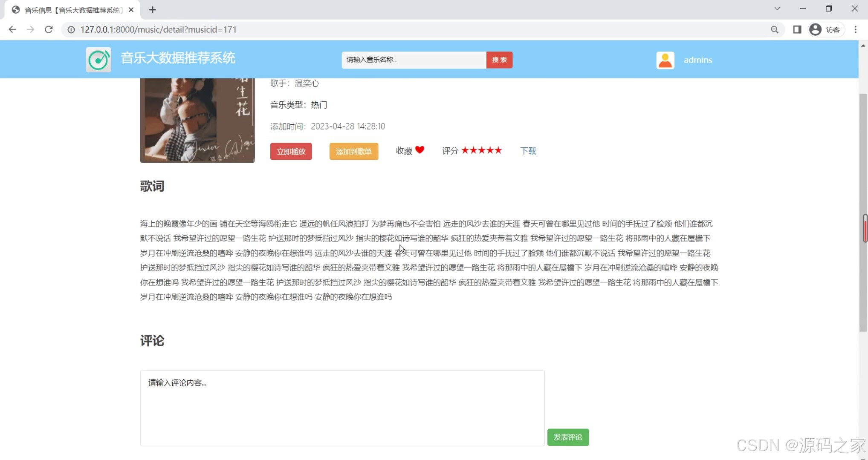Click 立即播放 to play the song
The height and width of the screenshot is (460, 868).
point(291,151)
